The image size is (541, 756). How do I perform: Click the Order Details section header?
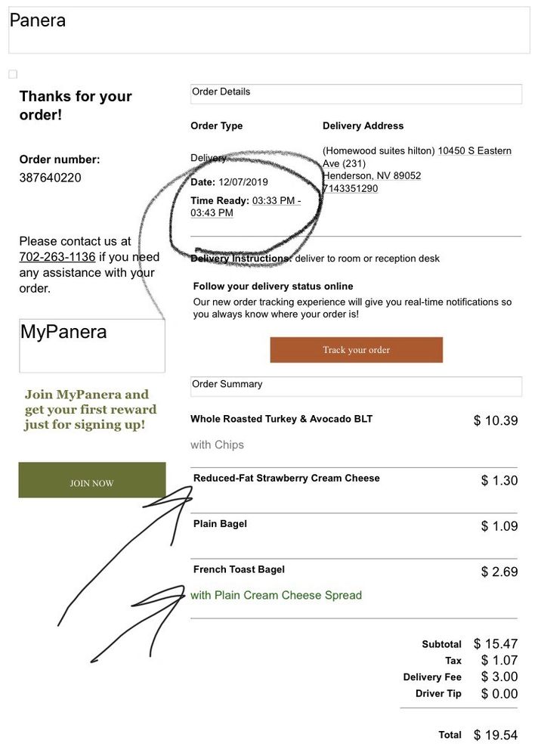point(356,93)
